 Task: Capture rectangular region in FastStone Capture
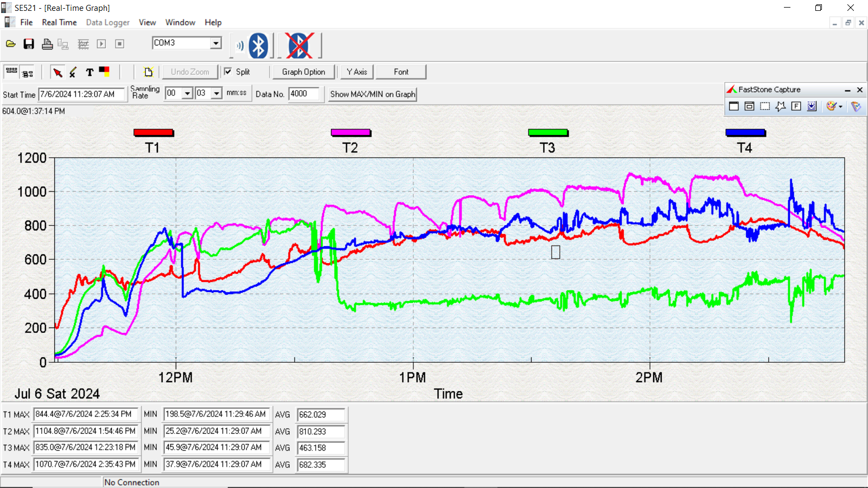coord(765,106)
